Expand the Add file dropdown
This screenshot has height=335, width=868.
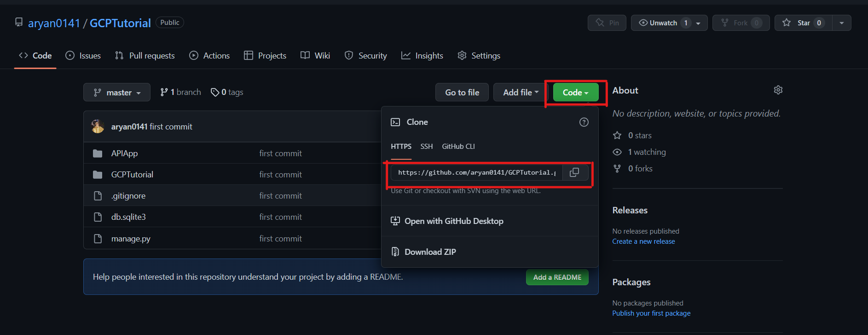(x=521, y=92)
